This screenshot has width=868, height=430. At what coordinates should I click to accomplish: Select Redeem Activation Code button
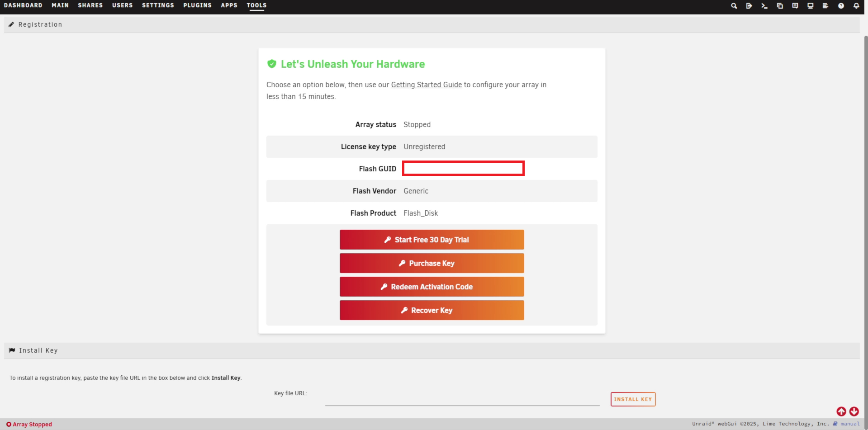point(432,287)
